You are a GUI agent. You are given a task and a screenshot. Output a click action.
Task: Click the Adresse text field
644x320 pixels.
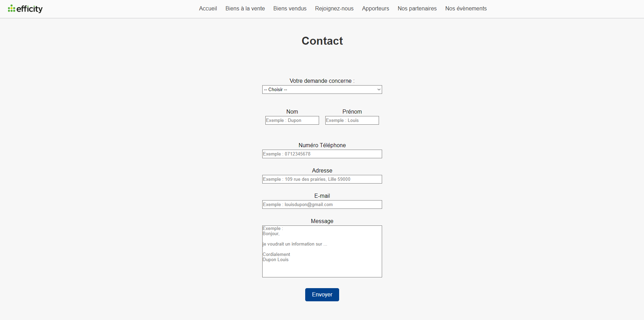pyautogui.click(x=322, y=179)
